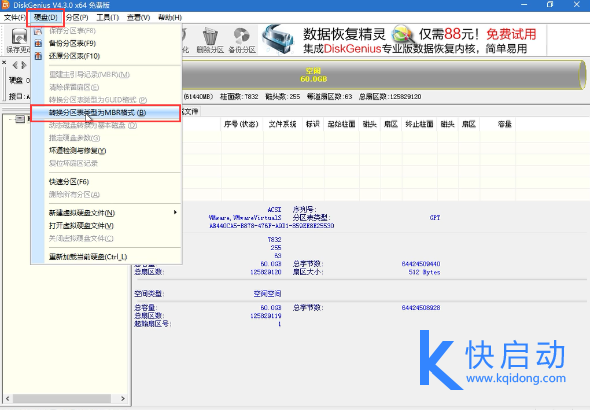Maximize the DiskGenius window
Screen dimensions: 590x410
pos(550,5)
